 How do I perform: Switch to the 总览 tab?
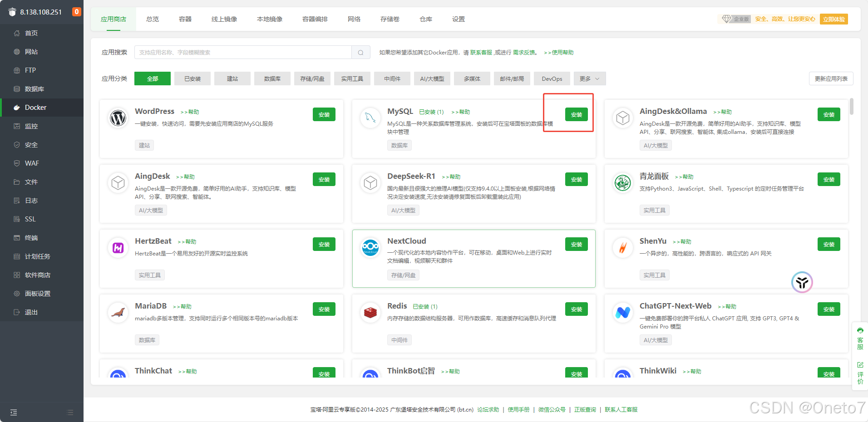click(153, 19)
